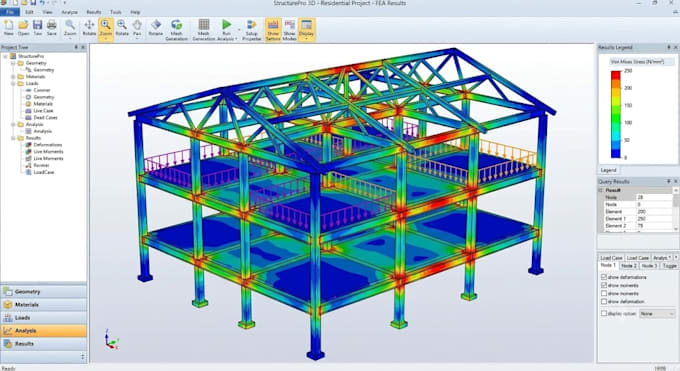Open the Materials section in bottom navigation
Image resolution: width=680 pixels, height=371 pixels.
43,305
